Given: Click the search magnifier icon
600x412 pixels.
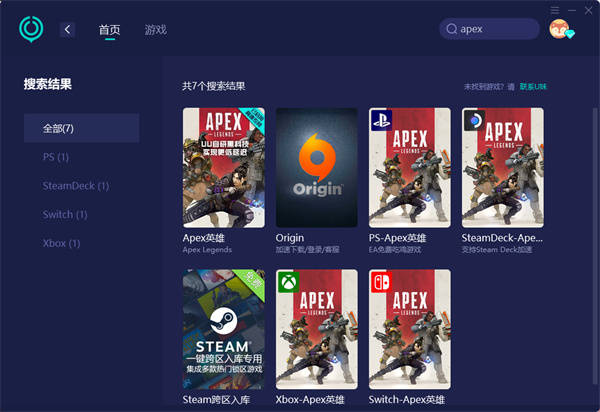Looking at the screenshot, I should pyautogui.click(x=452, y=29).
